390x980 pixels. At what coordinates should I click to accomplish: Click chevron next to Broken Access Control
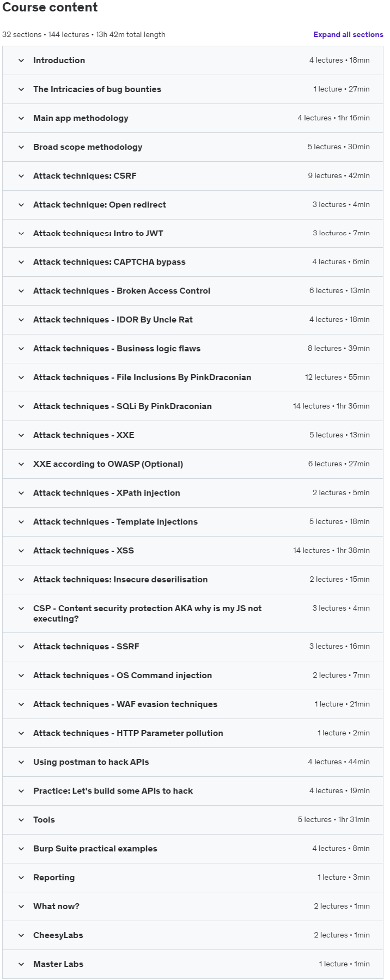pos(21,291)
